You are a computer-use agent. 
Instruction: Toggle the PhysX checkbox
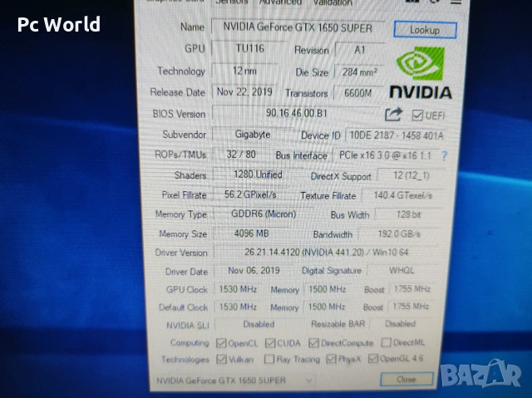[x=332, y=360]
